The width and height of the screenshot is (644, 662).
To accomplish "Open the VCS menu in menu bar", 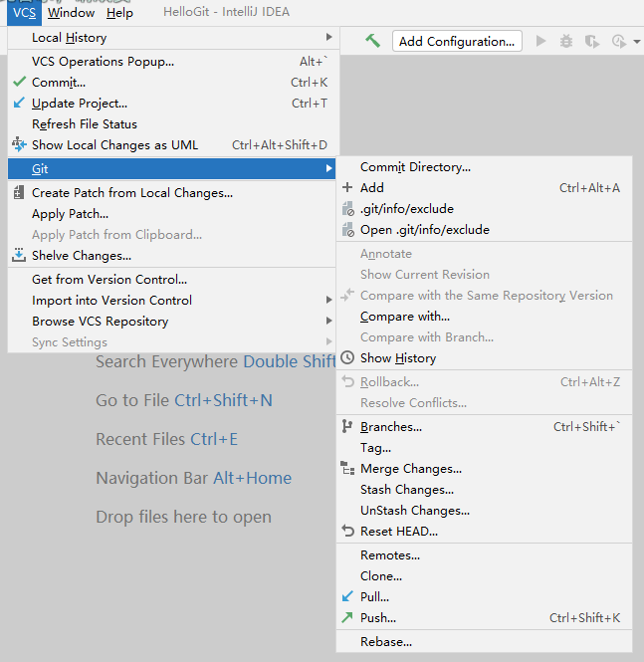I will click(x=24, y=13).
